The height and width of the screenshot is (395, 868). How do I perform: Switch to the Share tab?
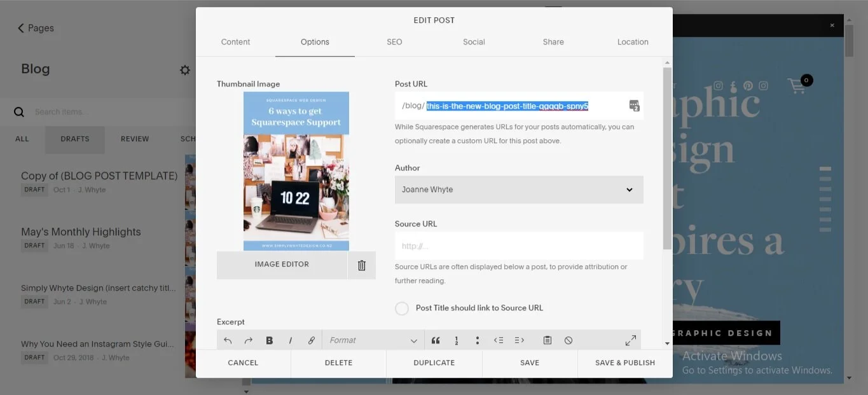(x=553, y=42)
